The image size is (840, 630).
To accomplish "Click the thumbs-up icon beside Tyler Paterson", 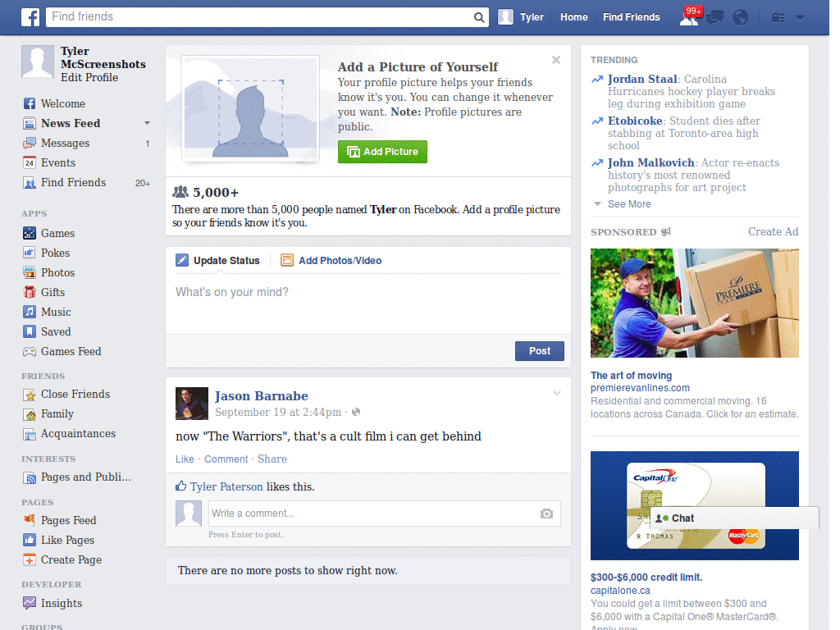I will click(x=181, y=486).
